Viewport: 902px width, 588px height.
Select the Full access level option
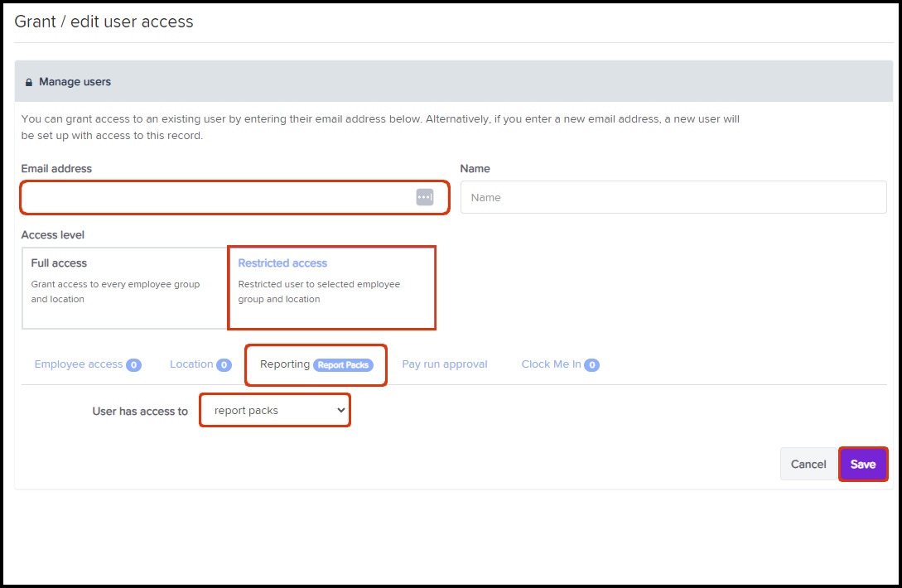click(124, 287)
